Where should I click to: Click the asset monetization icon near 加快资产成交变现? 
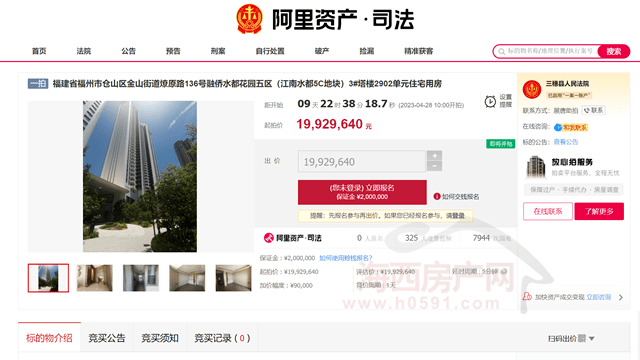tap(527, 296)
